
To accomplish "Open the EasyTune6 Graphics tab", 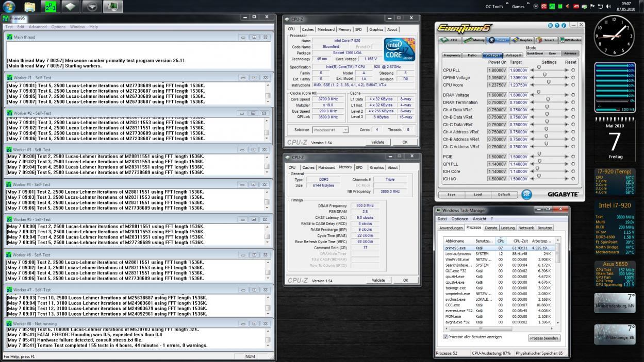I will coord(522,40).
